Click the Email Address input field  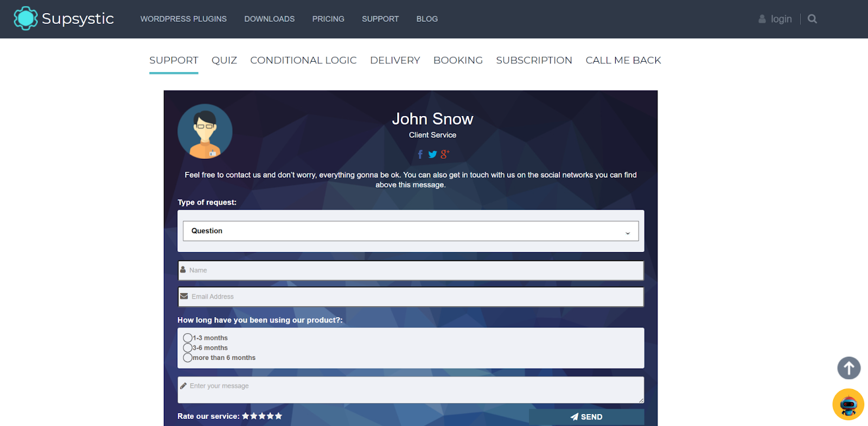click(x=410, y=297)
